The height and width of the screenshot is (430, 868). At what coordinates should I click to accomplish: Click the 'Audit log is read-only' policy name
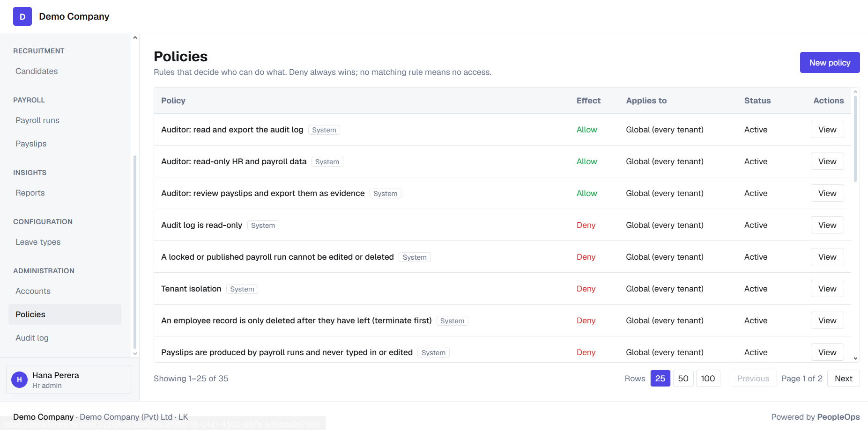[x=201, y=225]
